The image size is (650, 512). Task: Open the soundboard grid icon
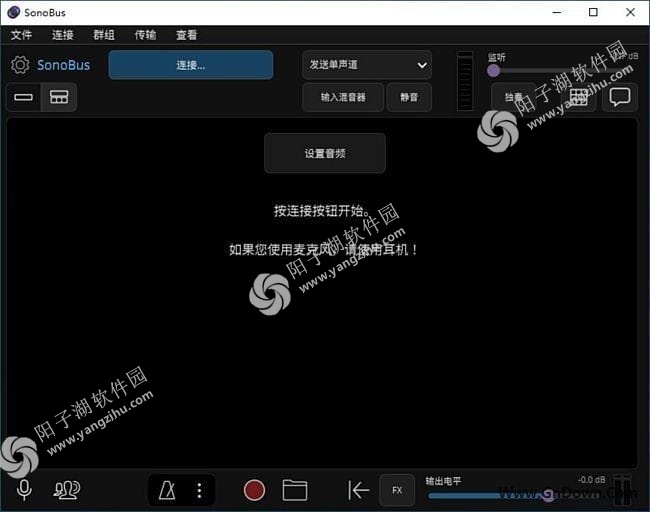[579, 97]
